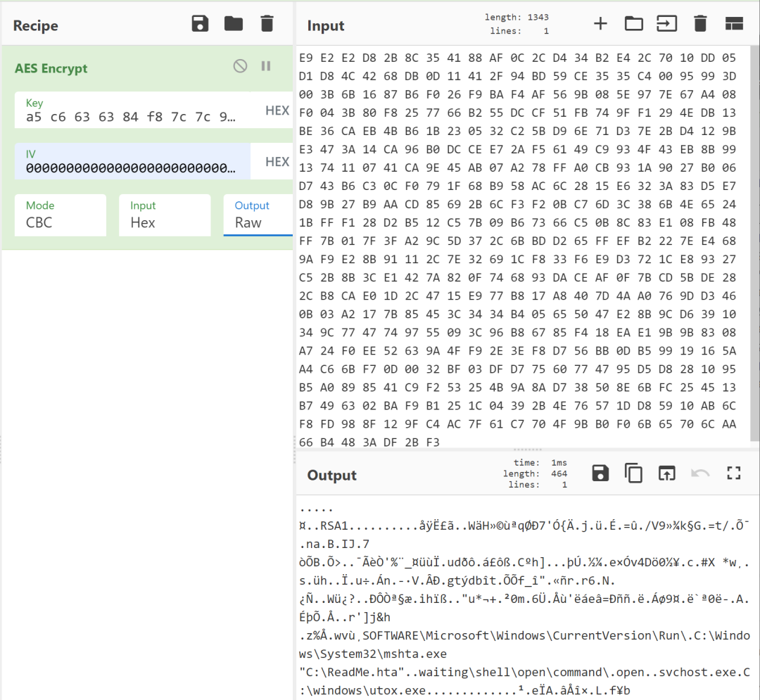Viewport: 760px width, 700px height.
Task: Disable the AES Encrypt operation
Action: pyautogui.click(x=241, y=66)
